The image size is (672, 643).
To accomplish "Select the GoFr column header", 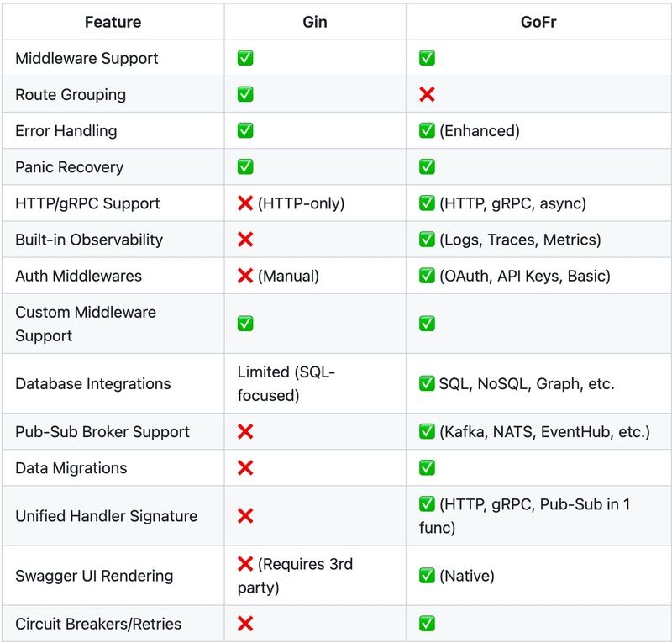I will pos(538,22).
